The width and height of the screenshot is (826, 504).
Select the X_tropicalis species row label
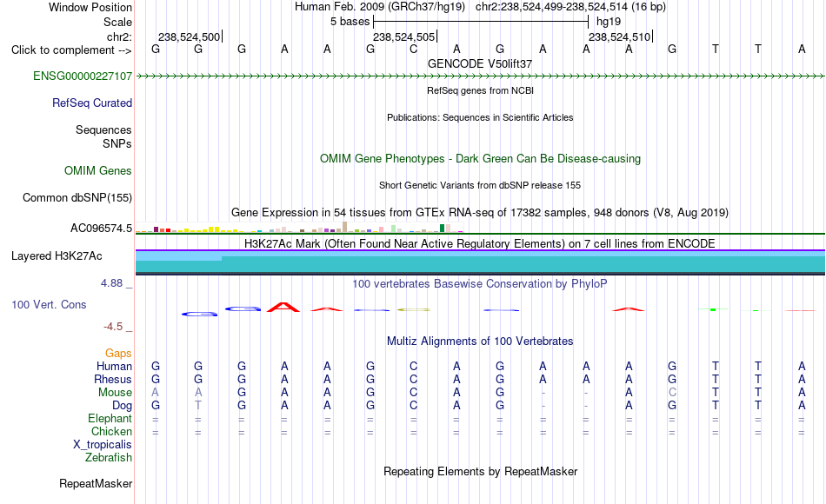(103, 445)
